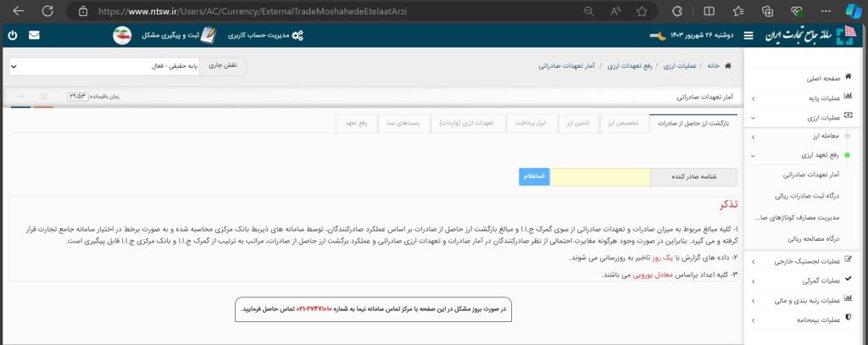Screen dimensions: 868x345
Task: Expand عملیات پایه chevron in sidebar
Action: tap(753, 98)
